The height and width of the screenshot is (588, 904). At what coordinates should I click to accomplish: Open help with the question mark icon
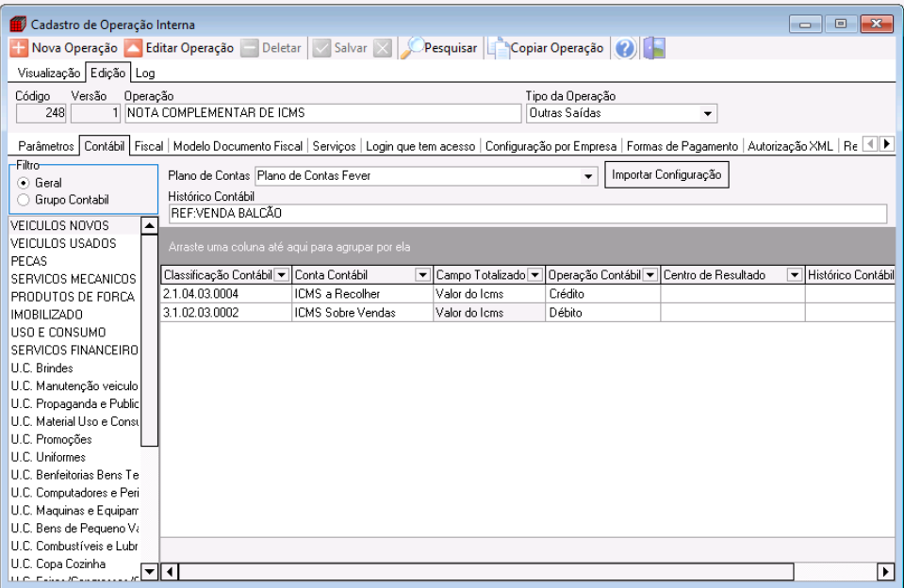point(625,48)
